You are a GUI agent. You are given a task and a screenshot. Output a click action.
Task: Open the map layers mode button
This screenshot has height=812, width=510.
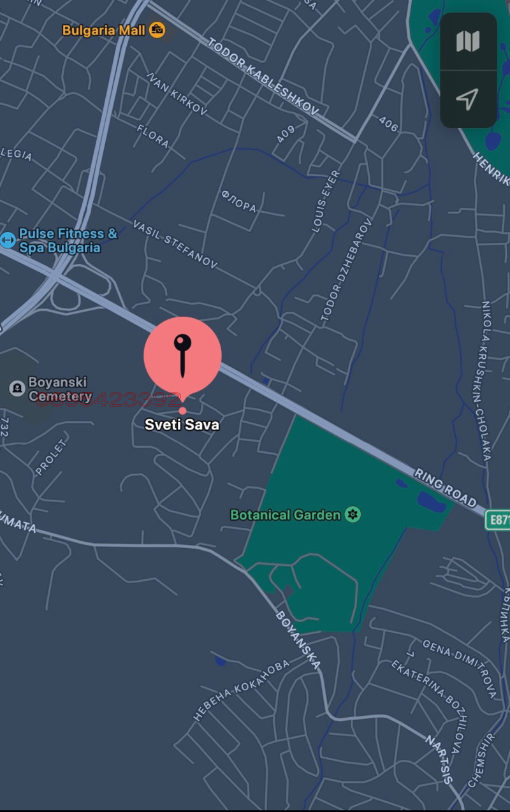(468, 42)
